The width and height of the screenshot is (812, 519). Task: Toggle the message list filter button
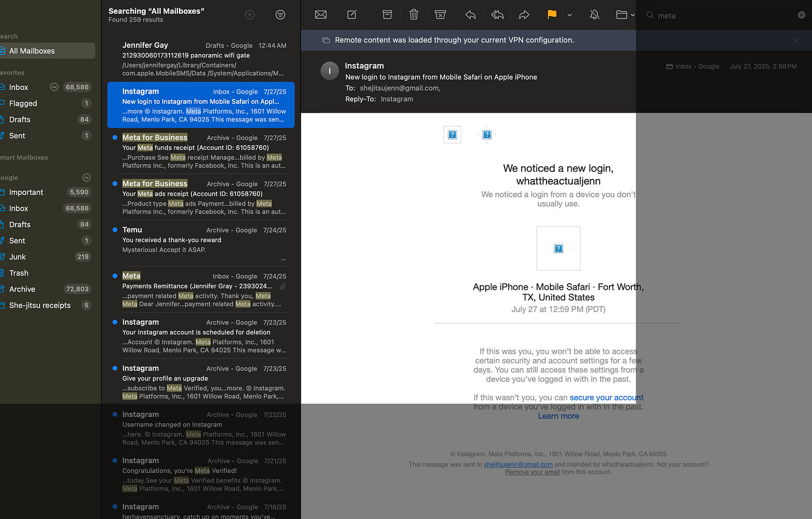[x=281, y=15]
